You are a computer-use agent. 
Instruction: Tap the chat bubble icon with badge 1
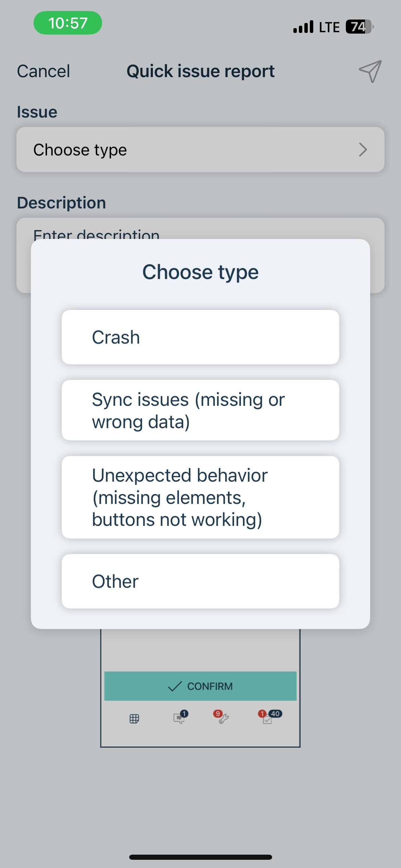[179, 718]
